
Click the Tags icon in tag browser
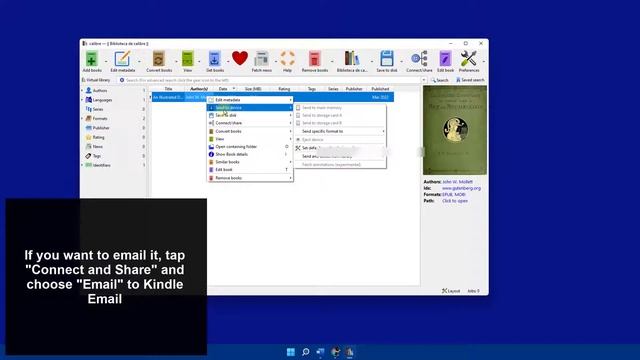89,156
